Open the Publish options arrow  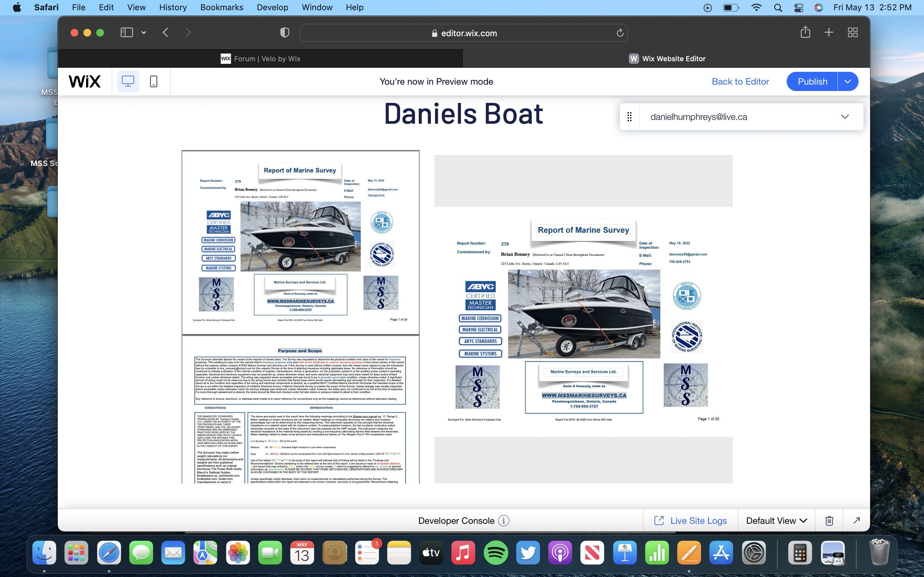click(x=847, y=81)
